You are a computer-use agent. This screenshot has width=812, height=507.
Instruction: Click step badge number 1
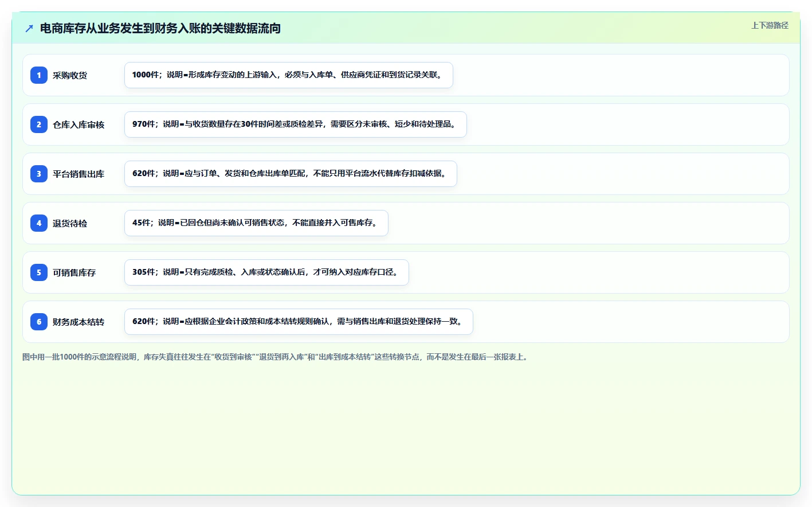click(39, 75)
